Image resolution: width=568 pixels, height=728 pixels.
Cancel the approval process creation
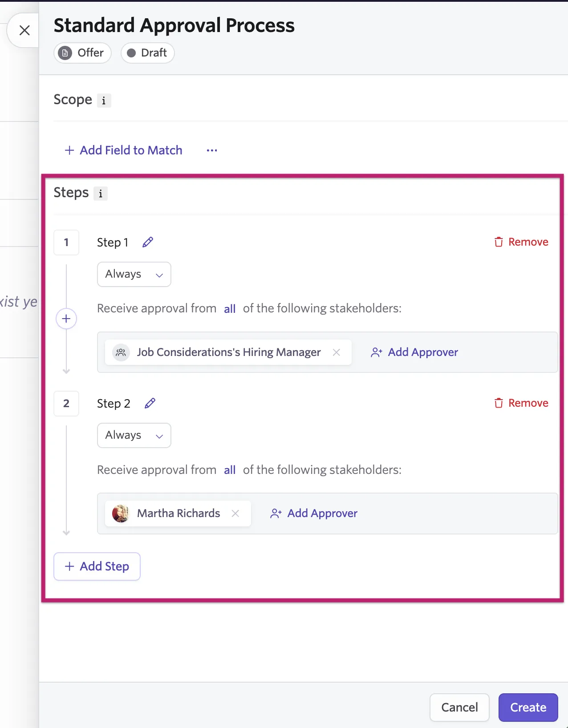click(459, 708)
